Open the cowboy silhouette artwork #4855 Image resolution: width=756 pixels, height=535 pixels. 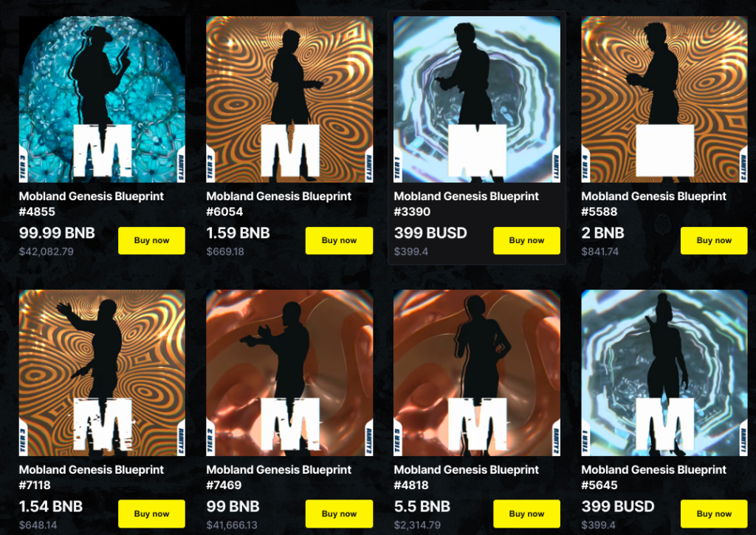click(x=102, y=99)
